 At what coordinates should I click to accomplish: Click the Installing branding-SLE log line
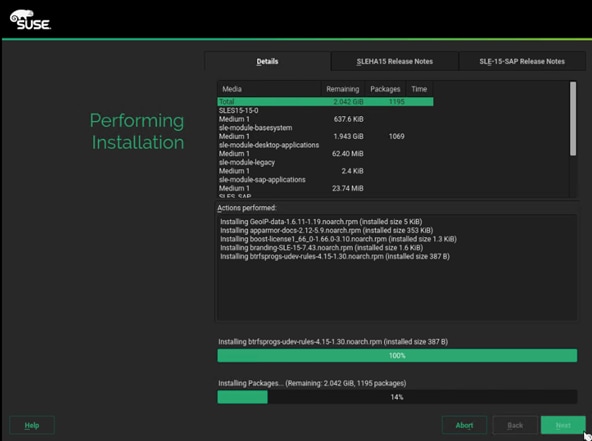321,248
